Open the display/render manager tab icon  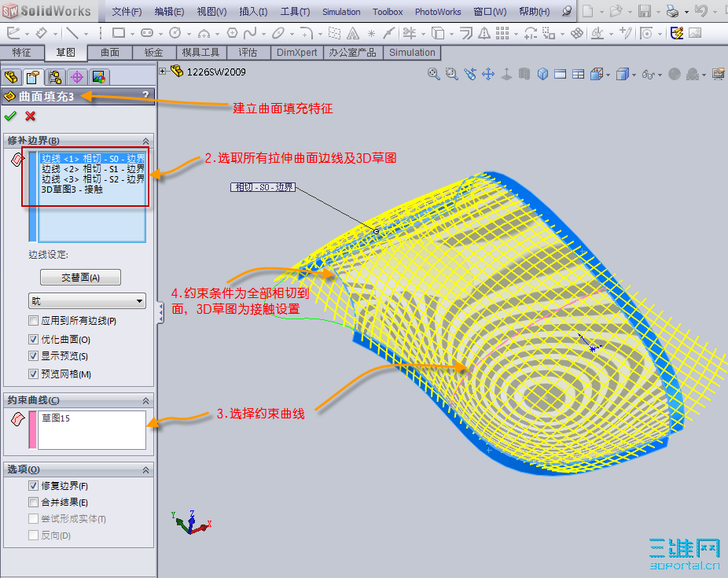[98, 77]
